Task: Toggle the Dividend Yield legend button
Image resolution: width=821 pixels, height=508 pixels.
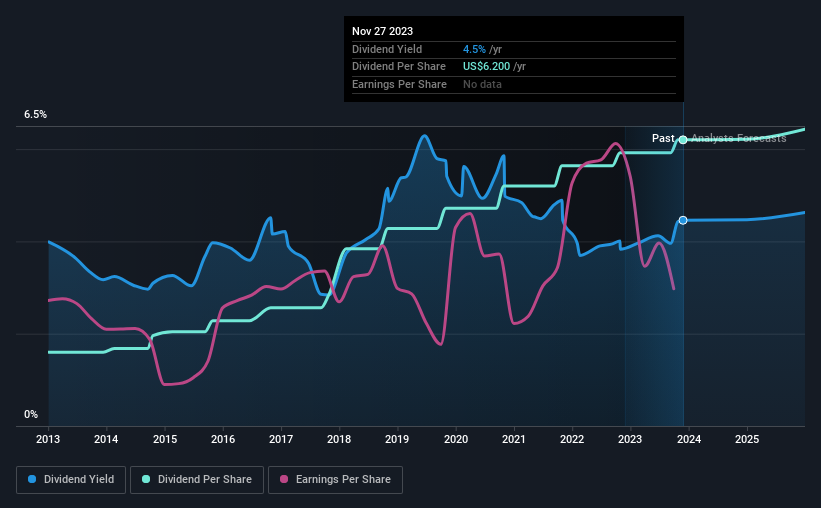Action: coord(71,480)
